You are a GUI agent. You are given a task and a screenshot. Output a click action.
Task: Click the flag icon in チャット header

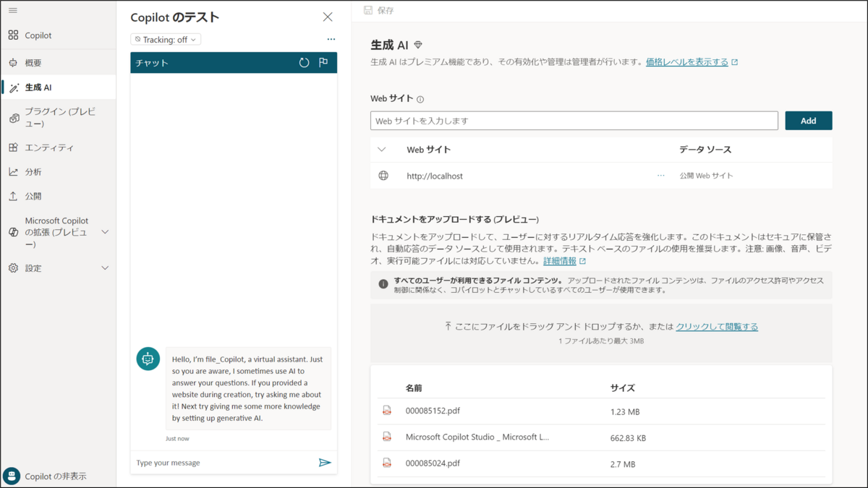(x=323, y=63)
